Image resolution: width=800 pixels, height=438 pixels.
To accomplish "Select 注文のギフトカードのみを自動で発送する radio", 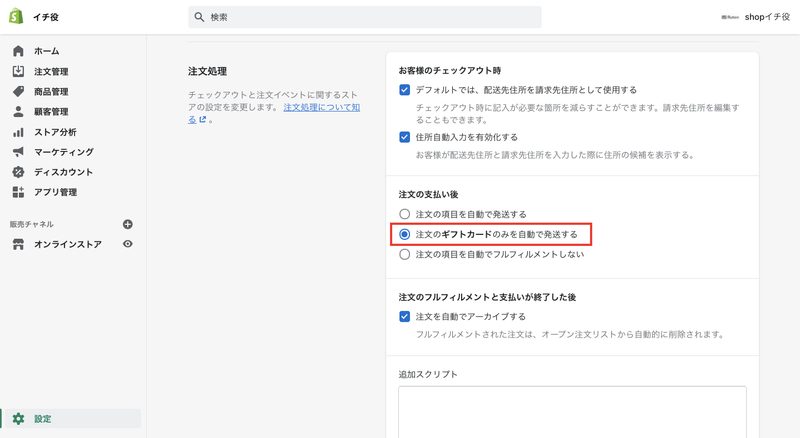I will (405, 234).
